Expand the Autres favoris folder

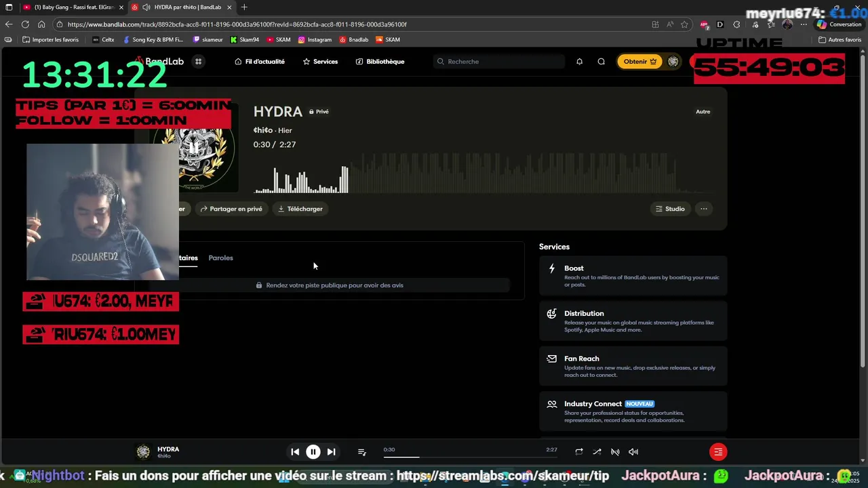click(840, 40)
